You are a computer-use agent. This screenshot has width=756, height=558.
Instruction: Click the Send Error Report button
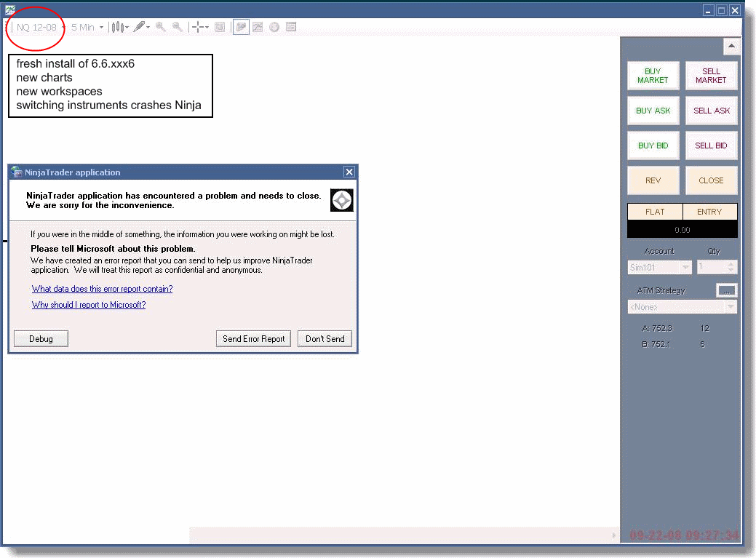point(254,339)
